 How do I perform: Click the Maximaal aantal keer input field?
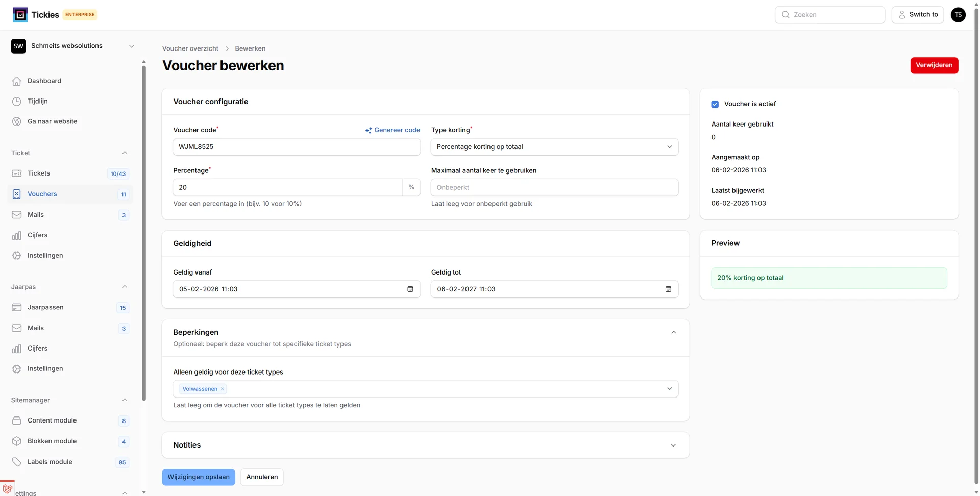(554, 188)
